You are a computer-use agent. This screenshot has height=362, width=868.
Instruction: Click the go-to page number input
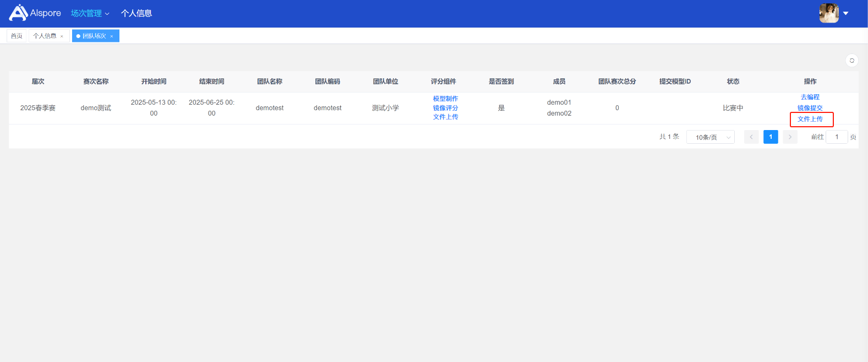[x=837, y=137]
